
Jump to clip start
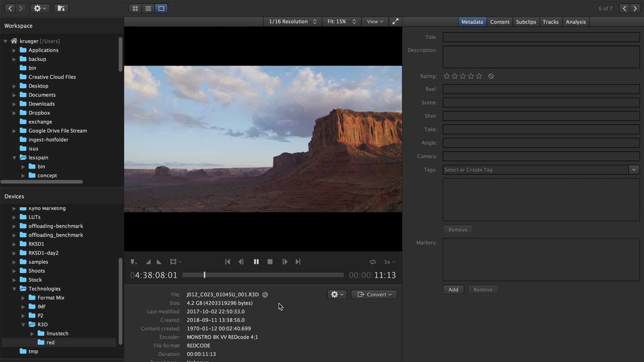(227, 262)
